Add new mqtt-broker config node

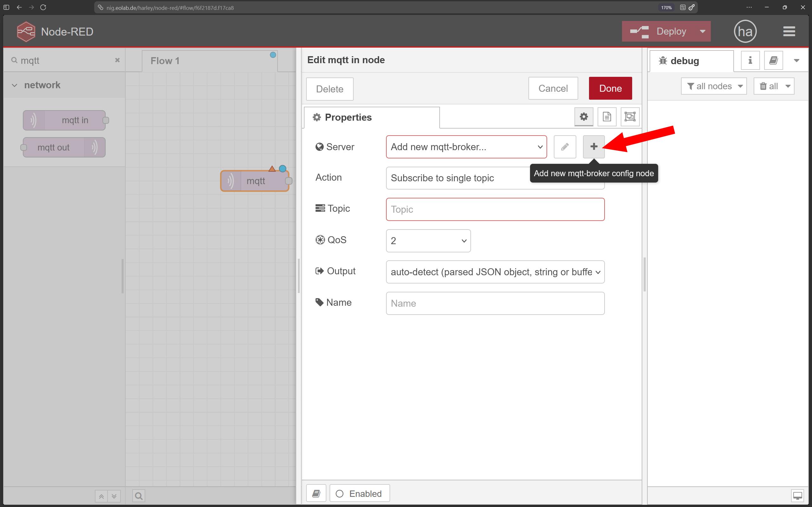pos(593,147)
